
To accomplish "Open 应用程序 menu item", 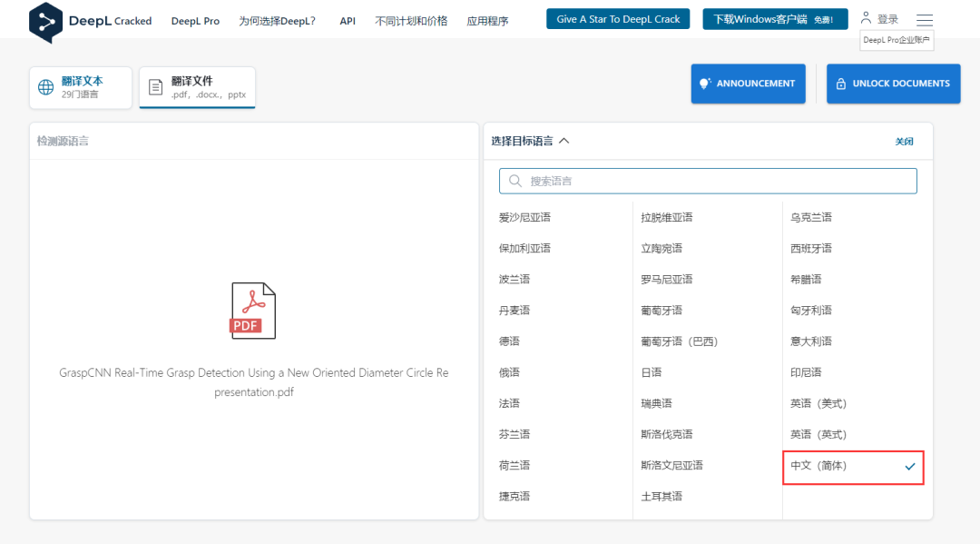I will (487, 21).
